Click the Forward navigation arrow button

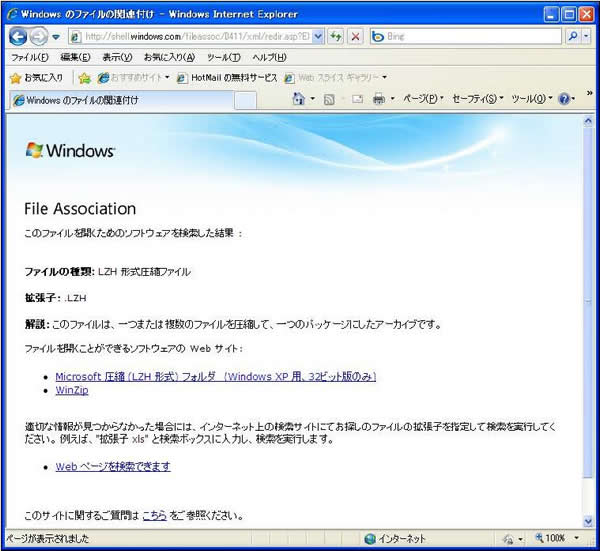point(39,37)
